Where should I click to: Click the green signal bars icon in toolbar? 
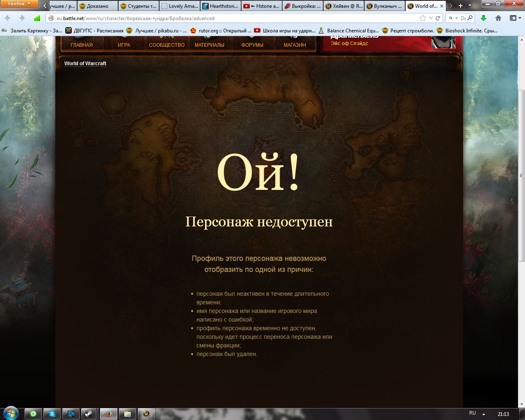pyautogui.click(x=37, y=18)
